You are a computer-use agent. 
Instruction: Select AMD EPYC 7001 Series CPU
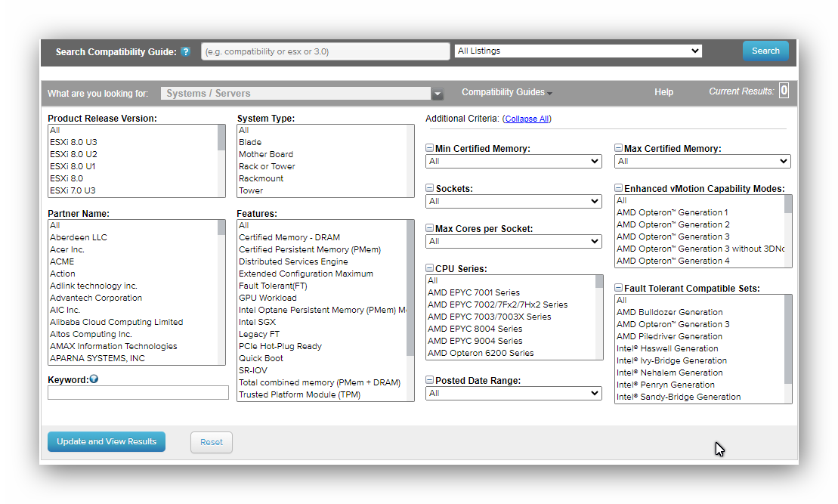474,292
